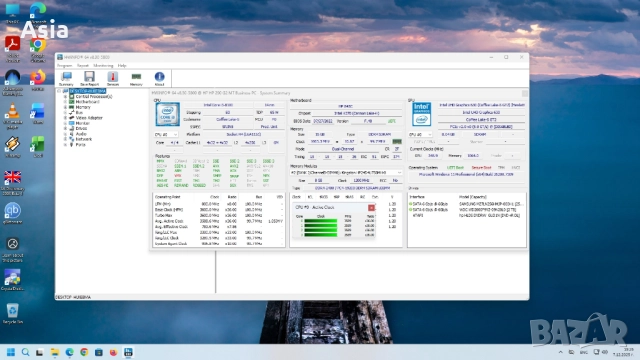Open the memory module selector dropdown
The width and height of the screenshot is (640, 360).
[x=346, y=173]
